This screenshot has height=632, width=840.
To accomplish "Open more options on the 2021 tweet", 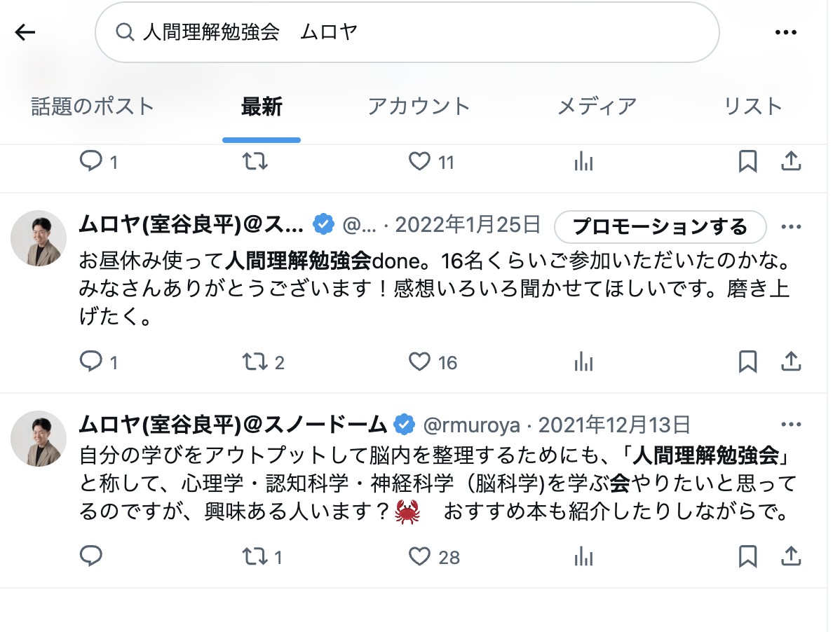I will [791, 423].
